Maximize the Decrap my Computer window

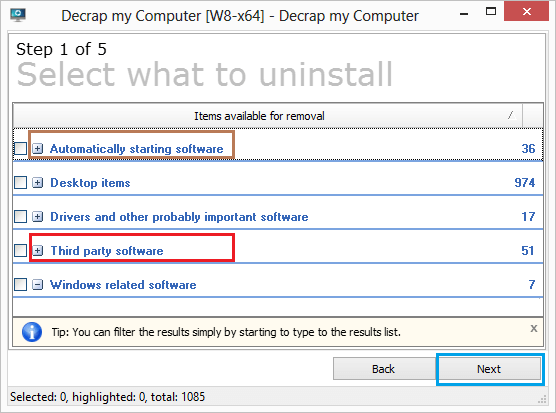click(491, 11)
